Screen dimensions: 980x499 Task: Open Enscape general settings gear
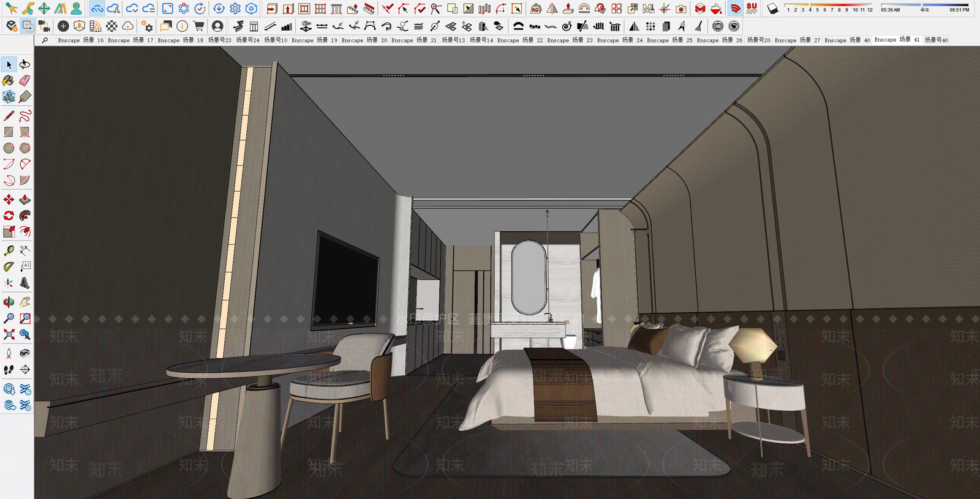[x=147, y=26]
